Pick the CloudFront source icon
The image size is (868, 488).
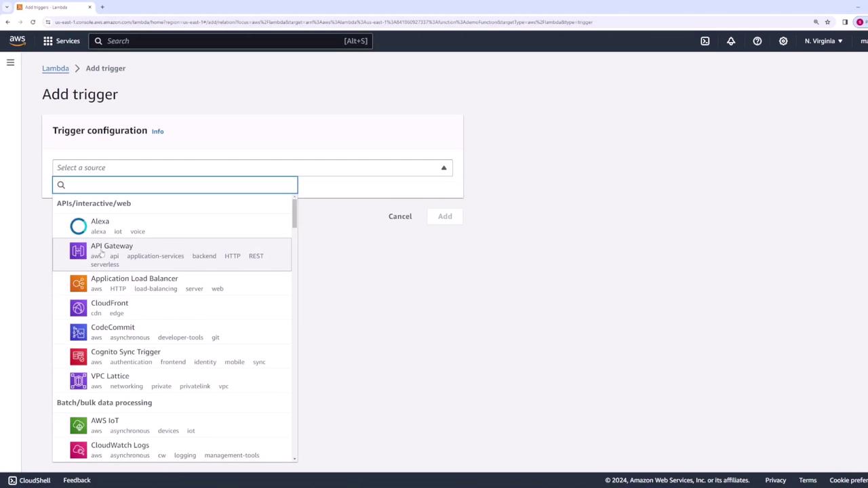pyautogui.click(x=79, y=308)
